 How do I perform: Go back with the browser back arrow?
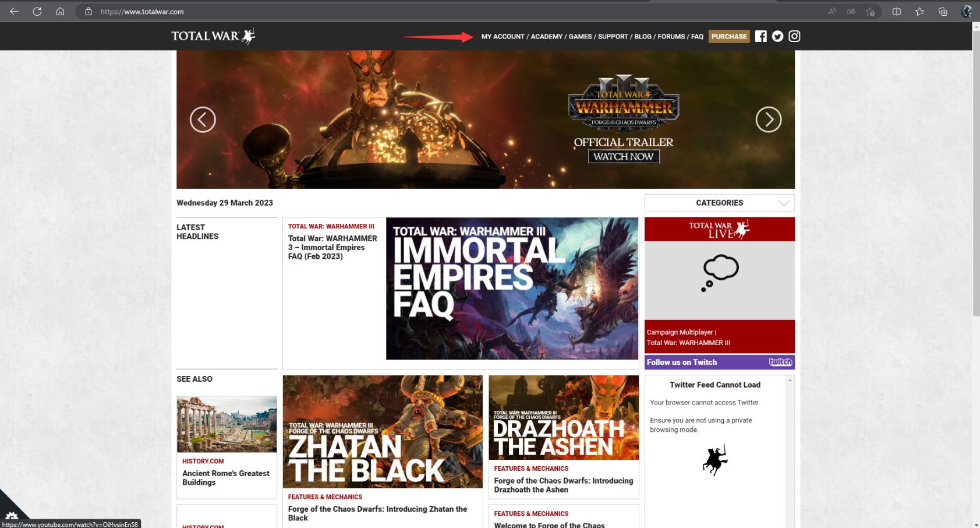point(14,12)
